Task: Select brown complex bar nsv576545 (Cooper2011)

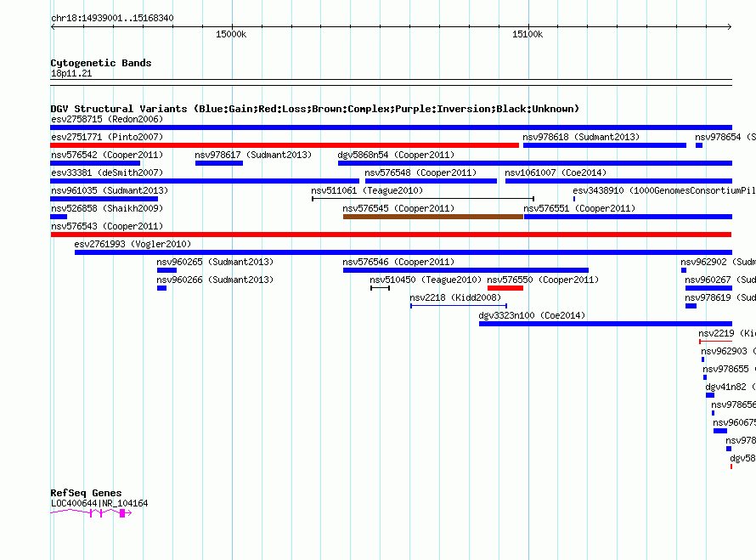Action: pyautogui.click(x=433, y=217)
